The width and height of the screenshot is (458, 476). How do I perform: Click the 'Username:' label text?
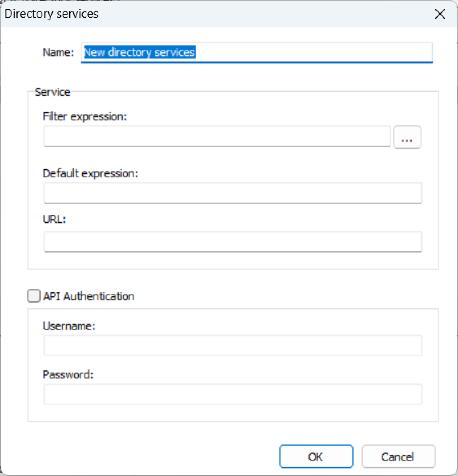[x=69, y=326]
